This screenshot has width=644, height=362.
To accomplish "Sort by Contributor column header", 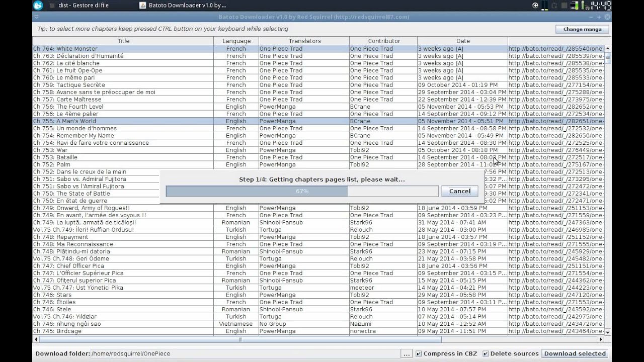I will pyautogui.click(x=383, y=41).
